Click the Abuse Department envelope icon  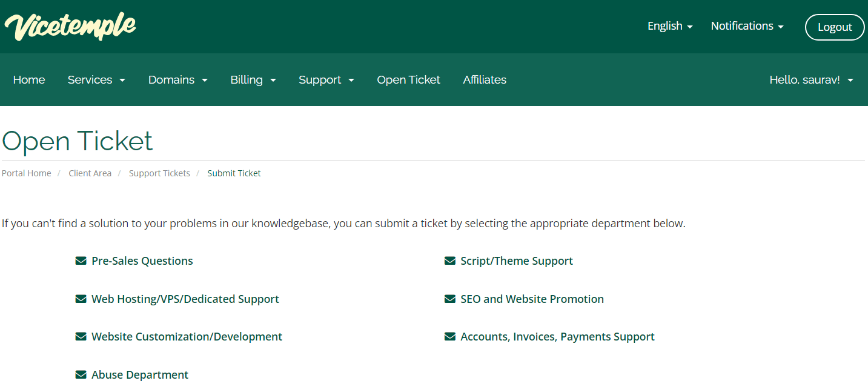pyautogui.click(x=81, y=374)
